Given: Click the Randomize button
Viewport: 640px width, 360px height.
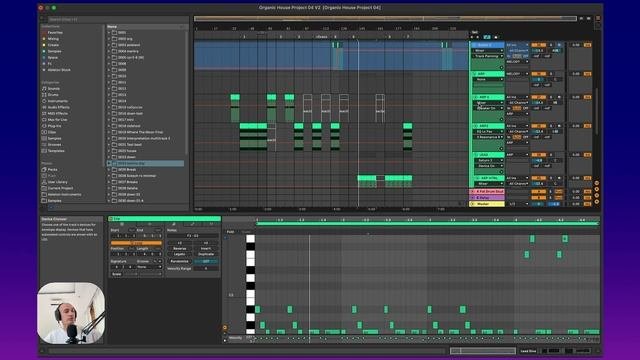Looking at the screenshot, I should pos(180,261).
